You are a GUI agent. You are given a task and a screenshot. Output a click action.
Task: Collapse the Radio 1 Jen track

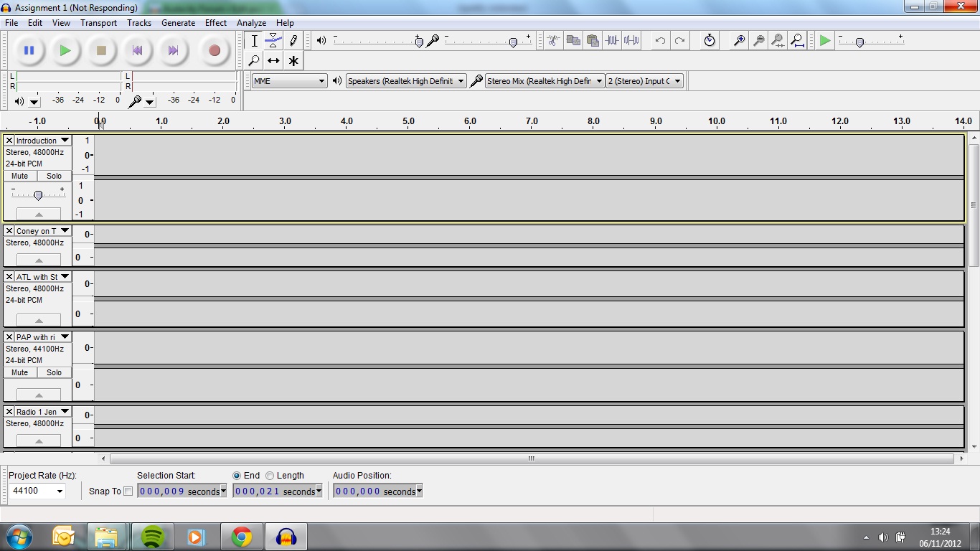tap(39, 441)
